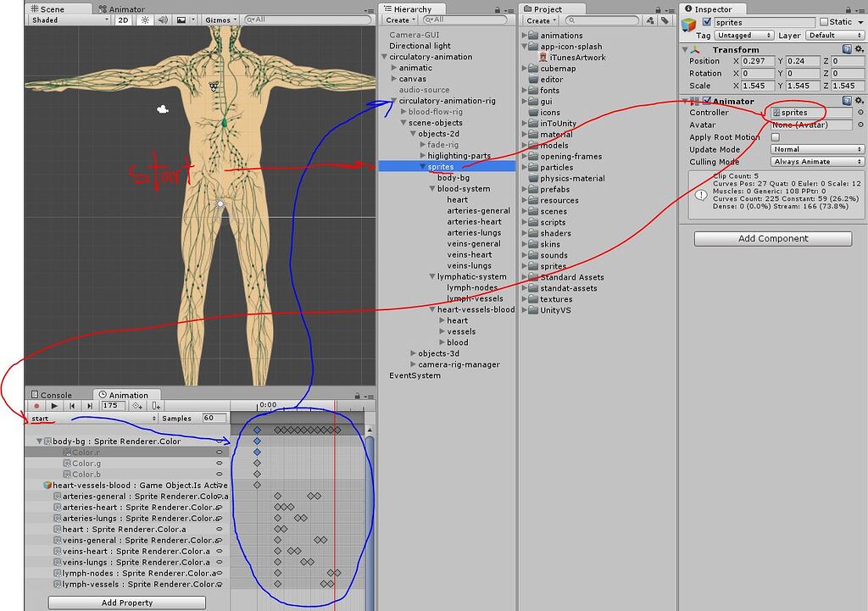Open the Culling Mode dropdown

click(819, 161)
